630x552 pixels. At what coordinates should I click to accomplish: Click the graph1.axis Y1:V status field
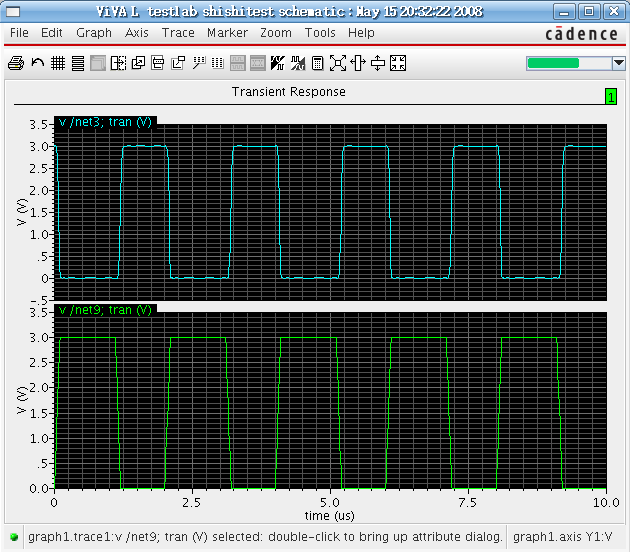(562, 537)
